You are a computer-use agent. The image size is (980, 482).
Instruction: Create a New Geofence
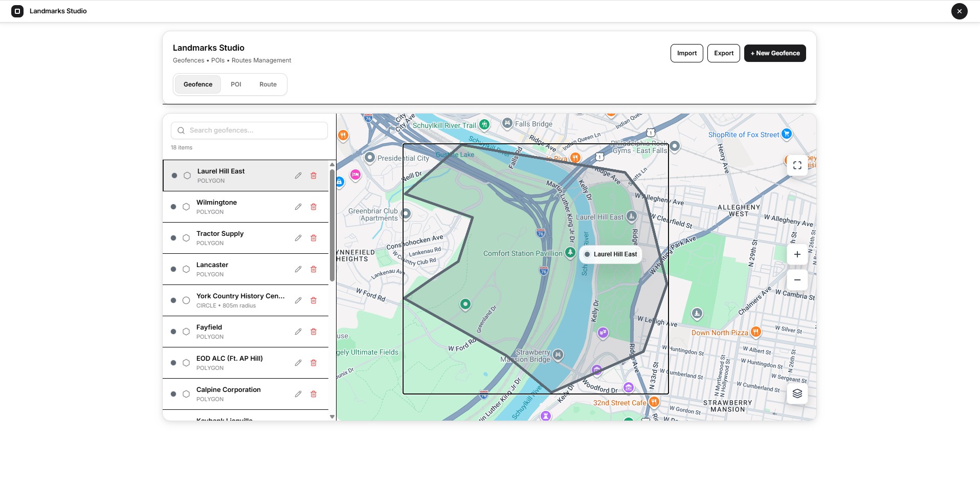pos(775,53)
